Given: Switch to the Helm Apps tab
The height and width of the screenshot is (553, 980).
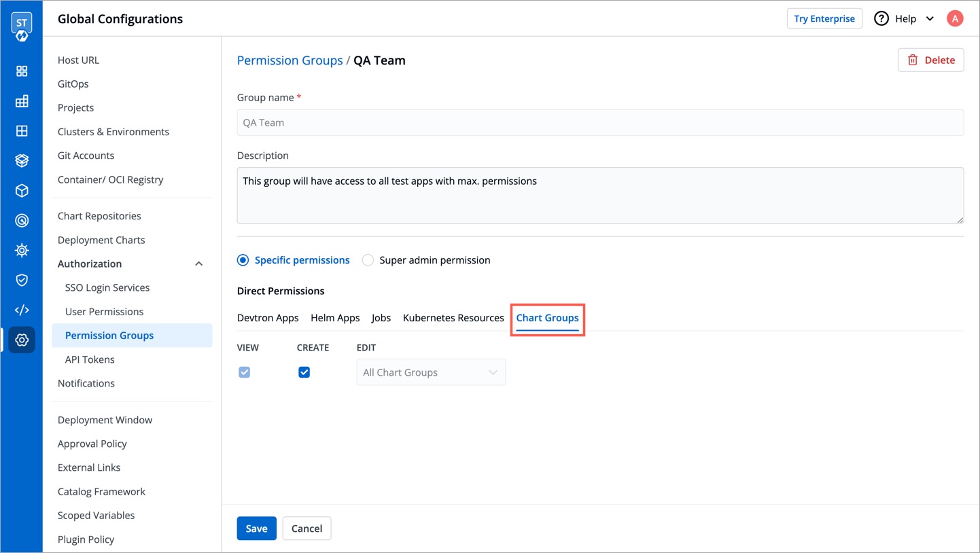Looking at the screenshot, I should (x=335, y=318).
